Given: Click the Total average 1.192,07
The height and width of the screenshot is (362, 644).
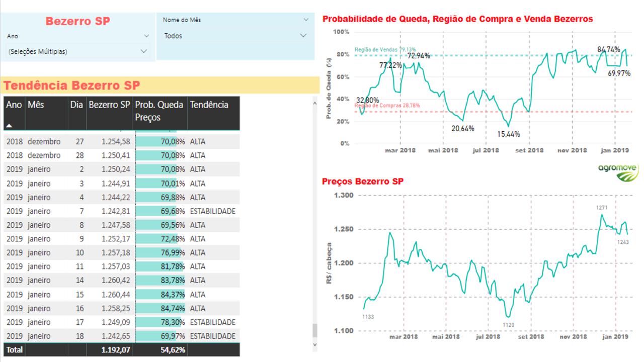Looking at the screenshot, I should tap(115, 349).
